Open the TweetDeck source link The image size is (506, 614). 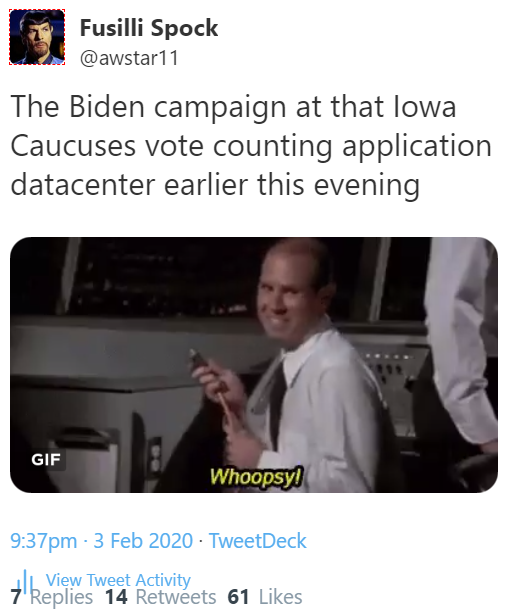(257, 541)
